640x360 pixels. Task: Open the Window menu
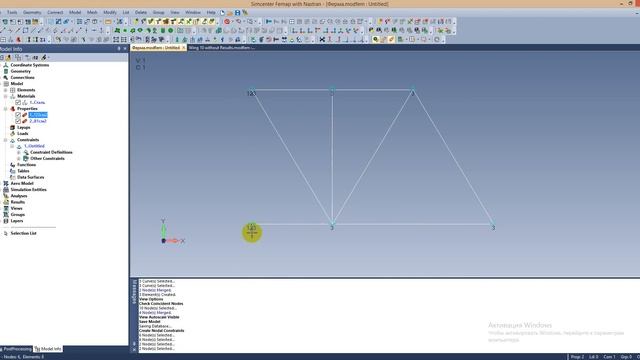tap(193, 13)
